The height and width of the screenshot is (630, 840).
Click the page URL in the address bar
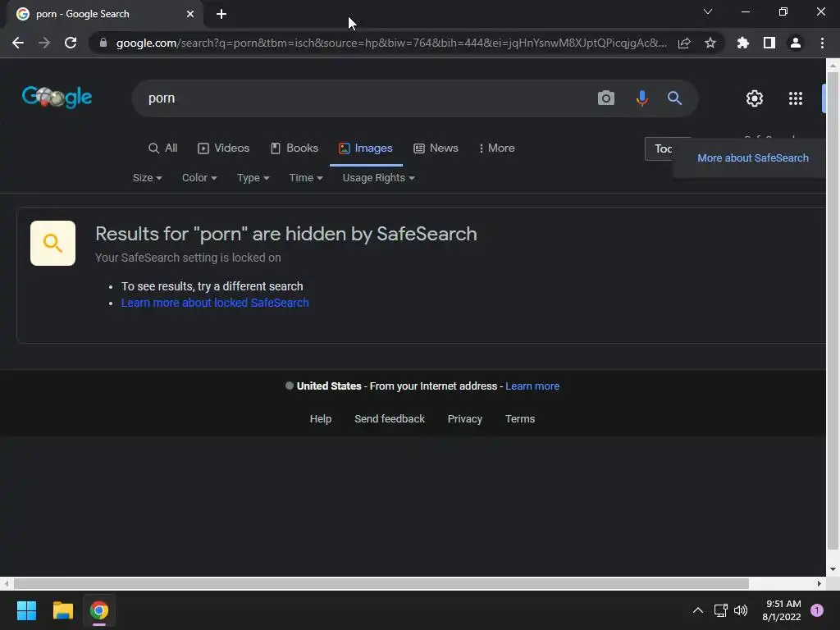coord(391,43)
